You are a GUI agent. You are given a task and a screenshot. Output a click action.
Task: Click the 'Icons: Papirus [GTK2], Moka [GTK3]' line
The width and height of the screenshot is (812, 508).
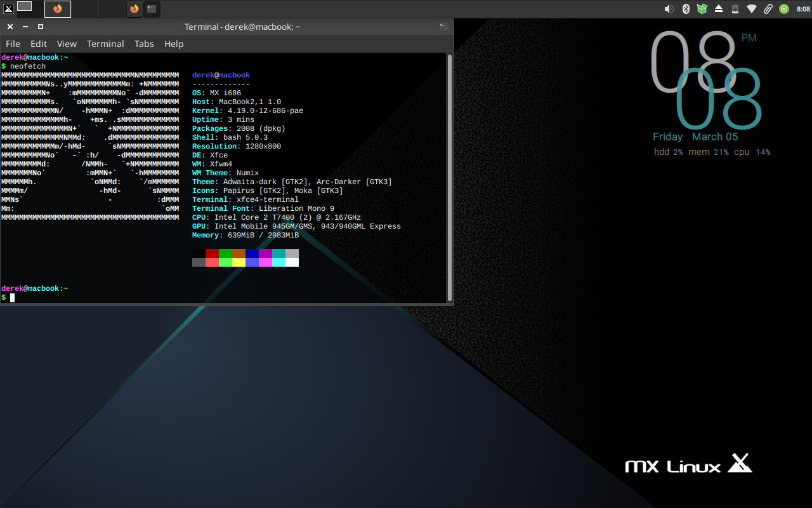268,190
